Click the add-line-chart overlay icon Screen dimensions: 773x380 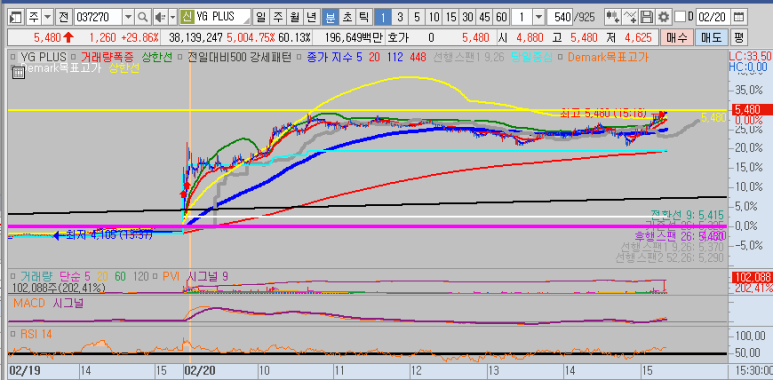tap(630, 17)
